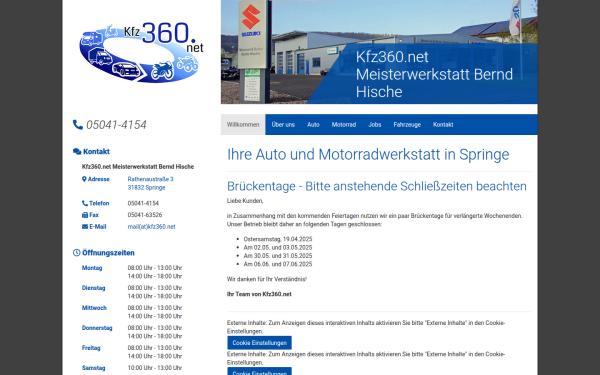The image size is (600, 375).
Task: Click the Samstag opening hours label
Action: click(x=93, y=368)
